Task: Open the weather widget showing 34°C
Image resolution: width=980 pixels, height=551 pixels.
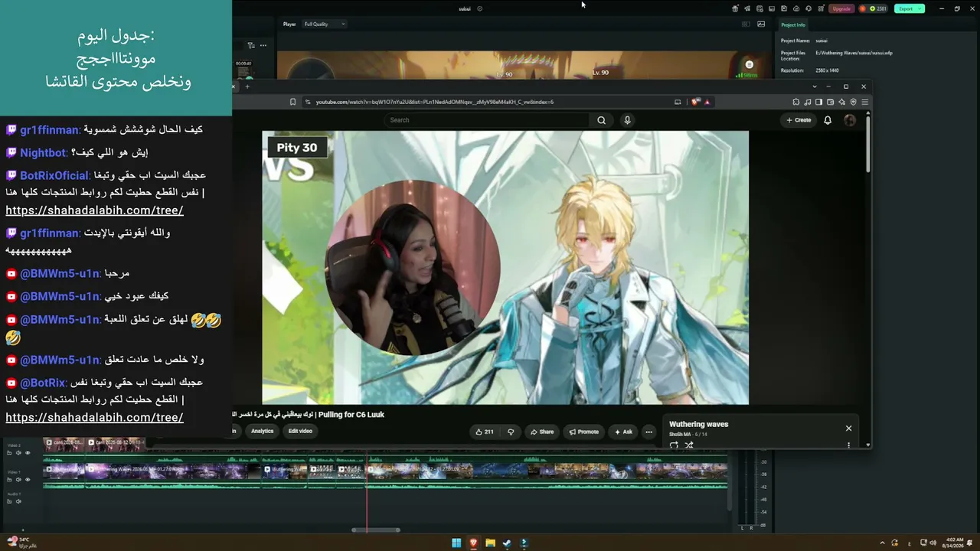Action: (21, 543)
